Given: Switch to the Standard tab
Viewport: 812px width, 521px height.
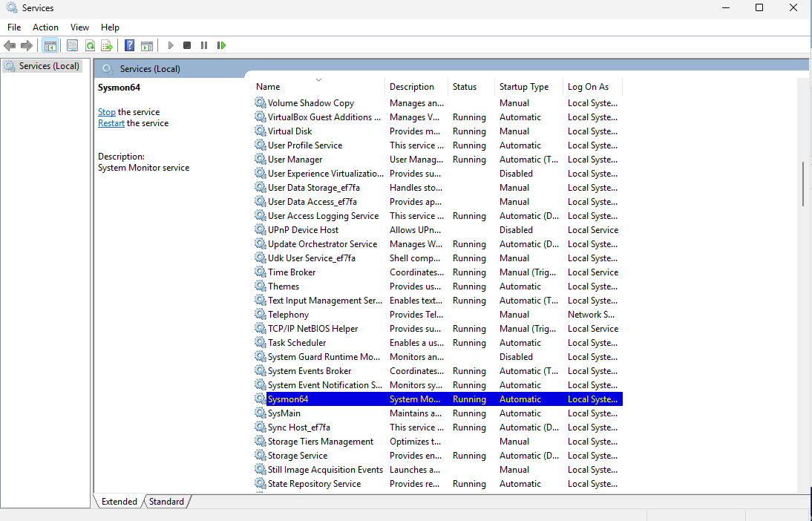Looking at the screenshot, I should point(166,502).
